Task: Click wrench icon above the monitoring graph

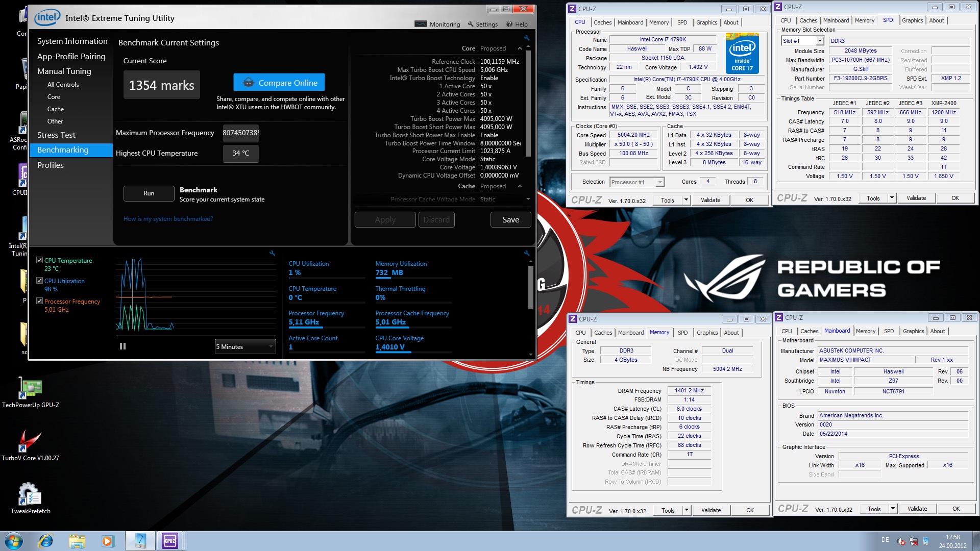Action: click(x=272, y=253)
